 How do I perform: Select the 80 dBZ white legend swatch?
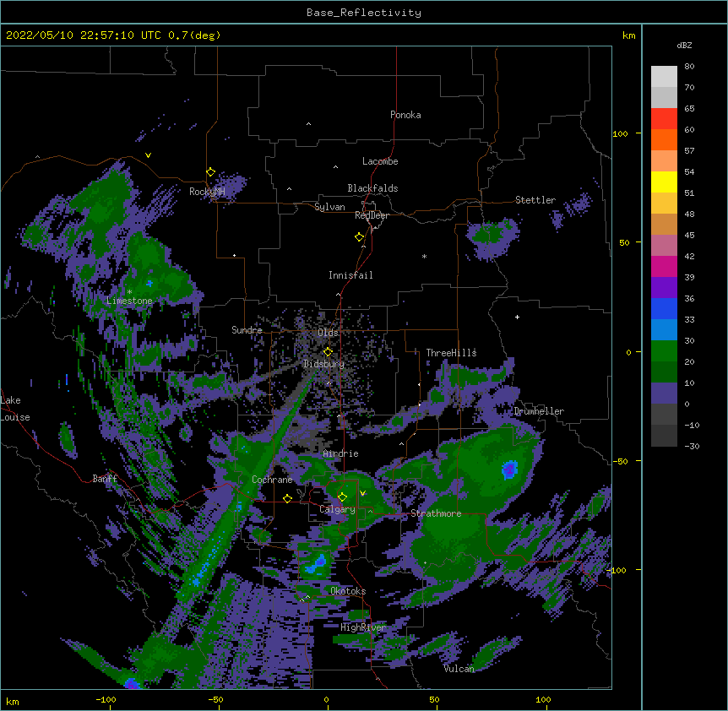pos(664,77)
